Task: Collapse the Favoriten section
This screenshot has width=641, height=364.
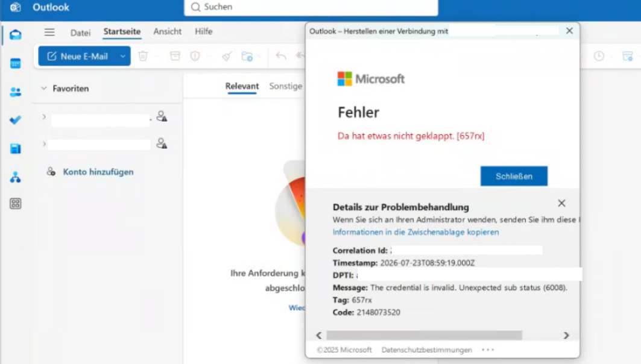Action: 44,88
